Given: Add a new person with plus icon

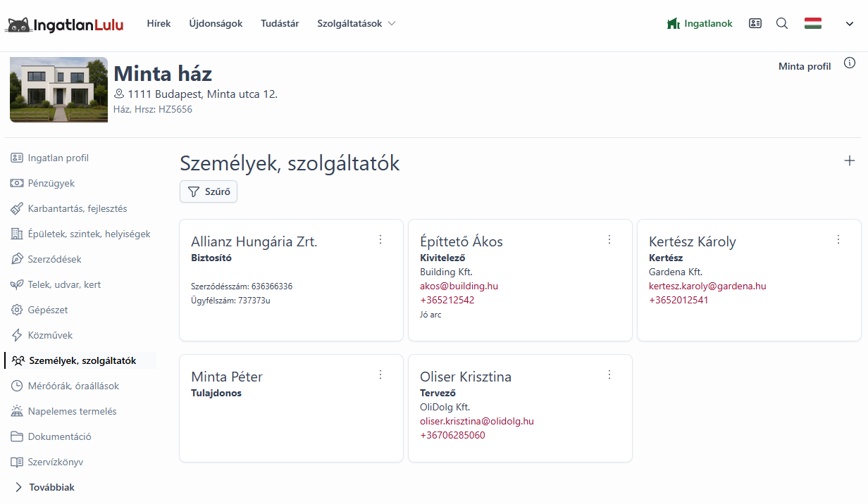Looking at the screenshot, I should (x=850, y=161).
